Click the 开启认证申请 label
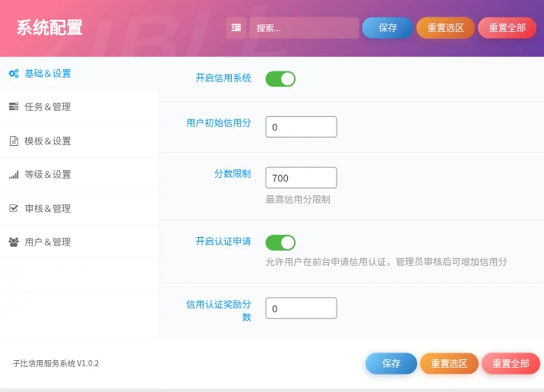 coord(223,241)
